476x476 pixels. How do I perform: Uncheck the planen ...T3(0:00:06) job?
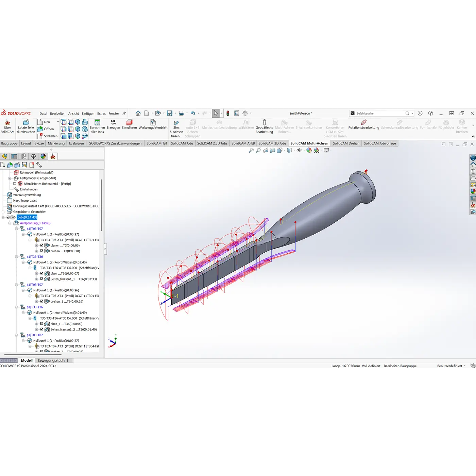coord(42,245)
